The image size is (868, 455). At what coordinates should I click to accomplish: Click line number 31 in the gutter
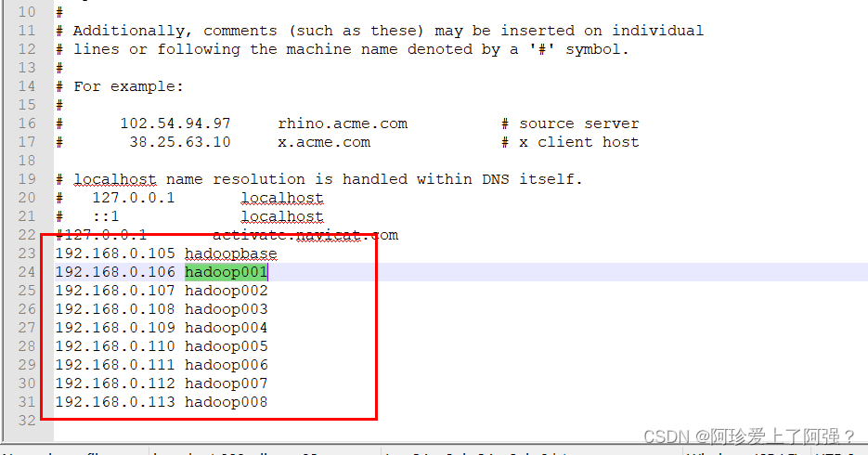[27, 402]
